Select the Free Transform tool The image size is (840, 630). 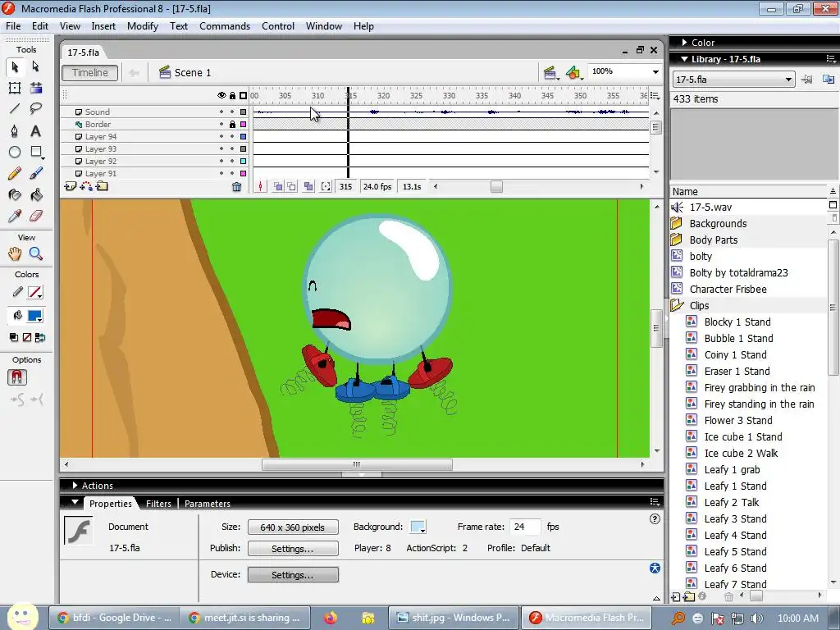pyautogui.click(x=15, y=88)
